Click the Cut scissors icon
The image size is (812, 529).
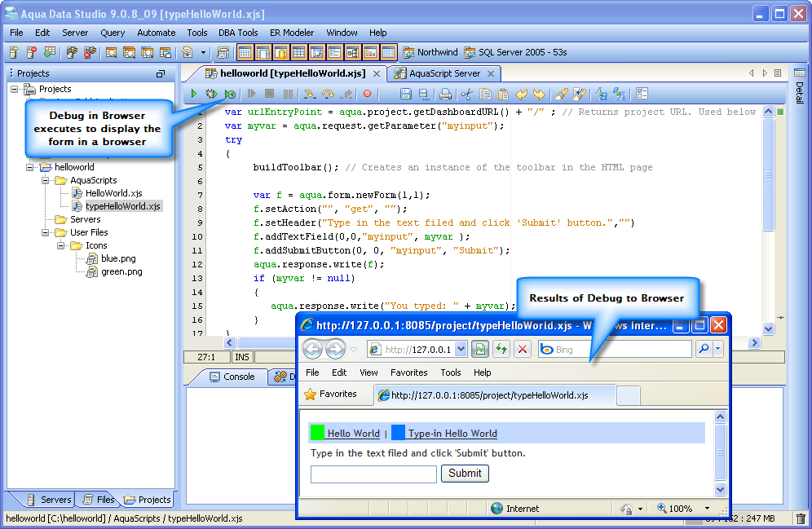pyautogui.click(x=466, y=94)
